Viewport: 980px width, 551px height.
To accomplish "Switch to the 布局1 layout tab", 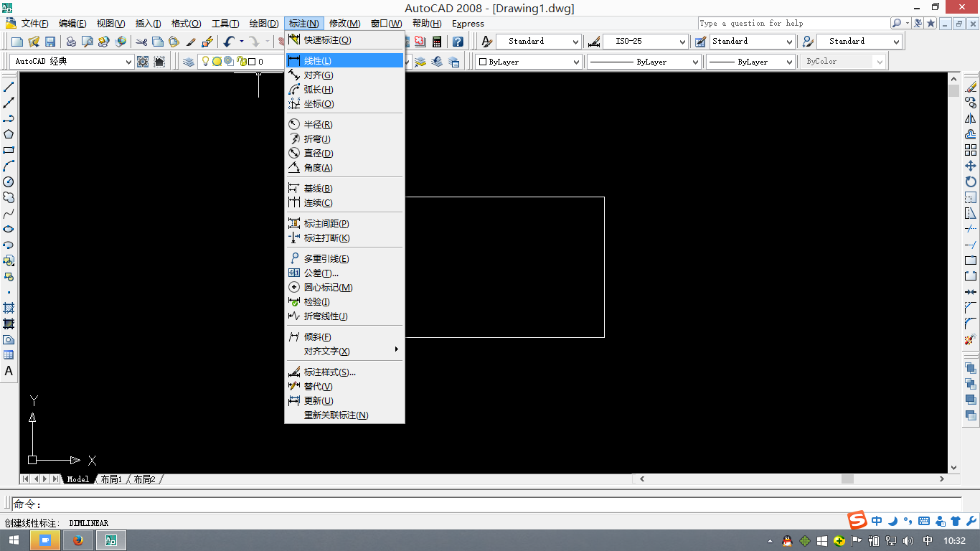I will 111,479.
